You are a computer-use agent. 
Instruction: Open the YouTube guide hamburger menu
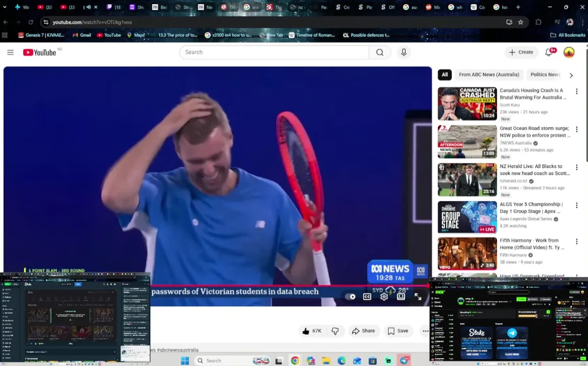(x=11, y=52)
